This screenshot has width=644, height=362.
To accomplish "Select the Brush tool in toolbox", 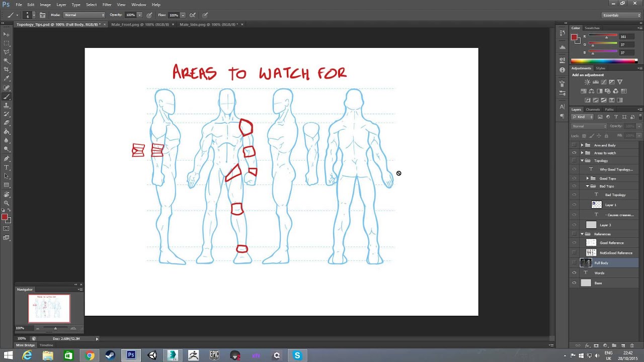I will point(7,97).
